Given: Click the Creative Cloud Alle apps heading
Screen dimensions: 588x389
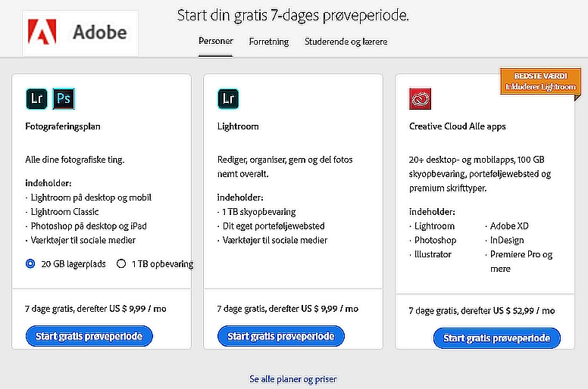Looking at the screenshot, I should tap(458, 126).
